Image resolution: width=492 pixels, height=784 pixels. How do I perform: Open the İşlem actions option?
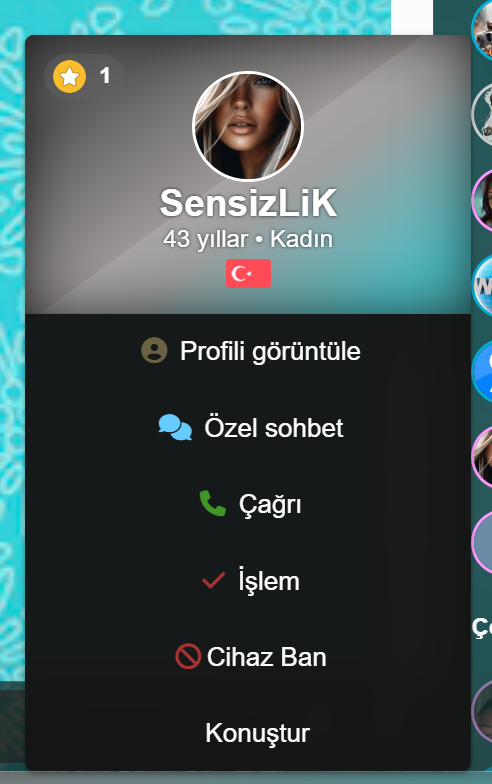[248, 581]
